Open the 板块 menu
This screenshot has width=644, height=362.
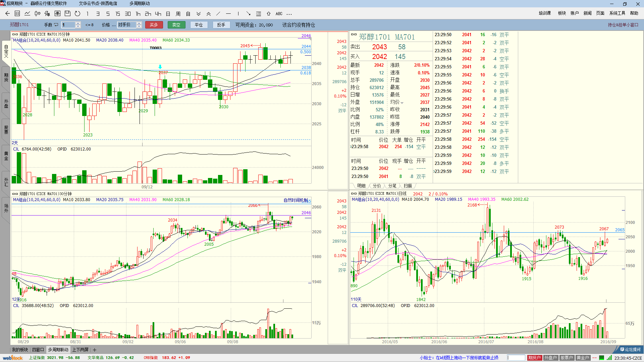point(562,13)
